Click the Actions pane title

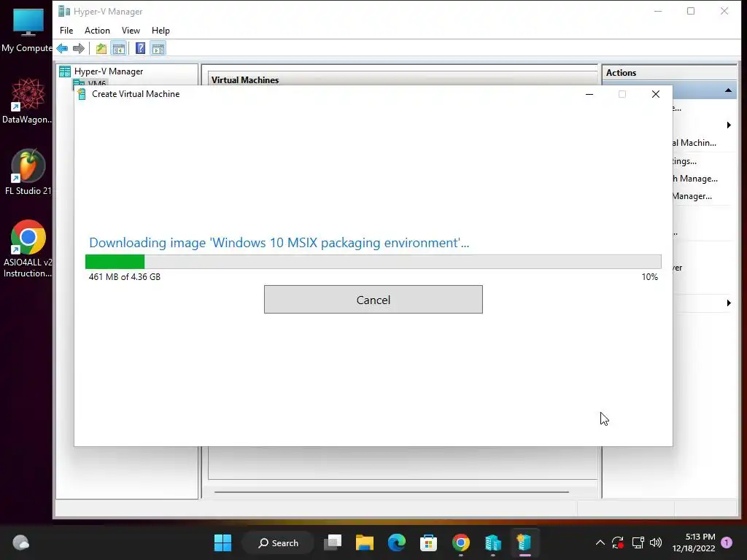tap(621, 73)
